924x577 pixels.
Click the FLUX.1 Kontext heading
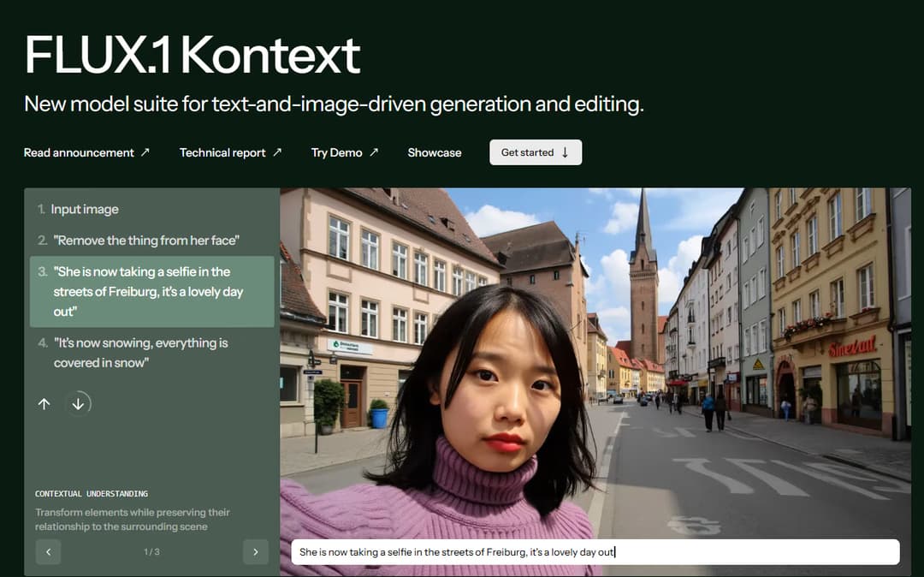tap(192, 55)
